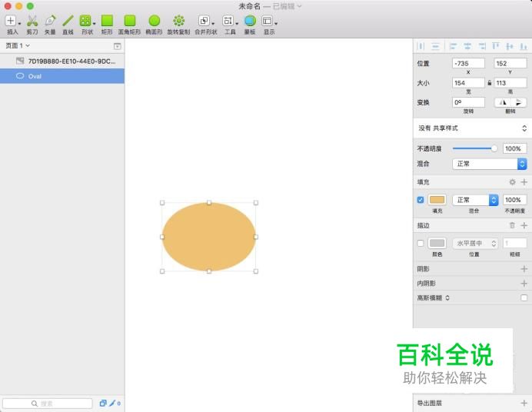Open the orange fill color swatch

click(437, 200)
